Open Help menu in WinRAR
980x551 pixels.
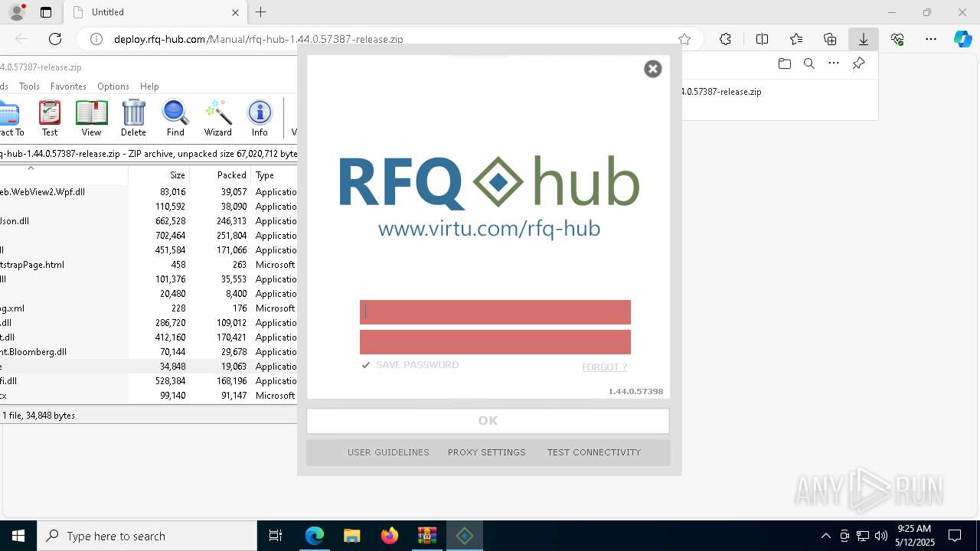149,86
